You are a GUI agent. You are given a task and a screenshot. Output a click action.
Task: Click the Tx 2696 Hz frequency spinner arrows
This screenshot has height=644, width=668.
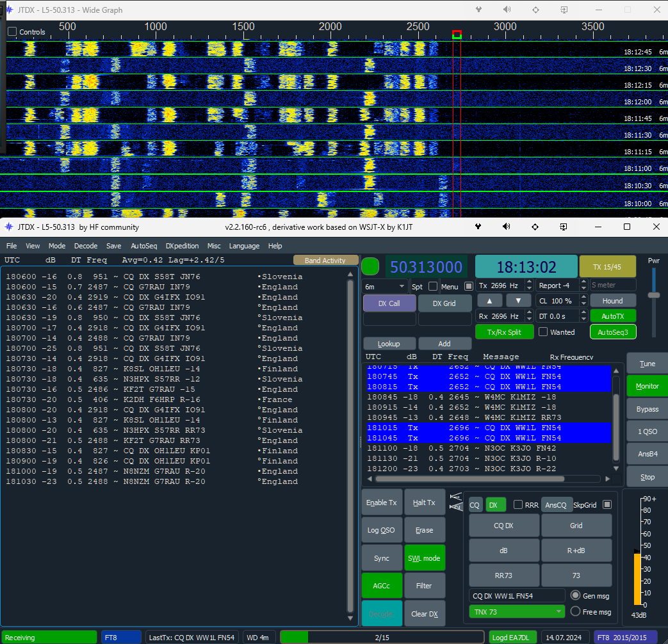(x=529, y=286)
